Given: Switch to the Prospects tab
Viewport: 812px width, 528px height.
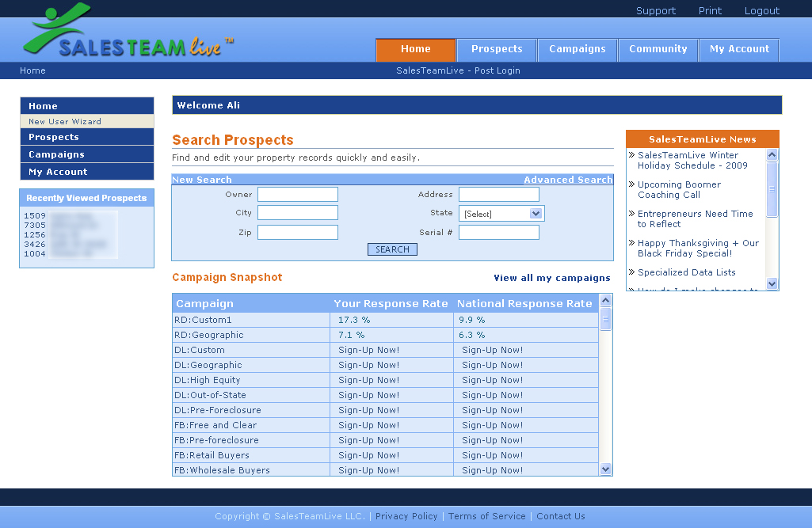Looking at the screenshot, I should (497, 49).
